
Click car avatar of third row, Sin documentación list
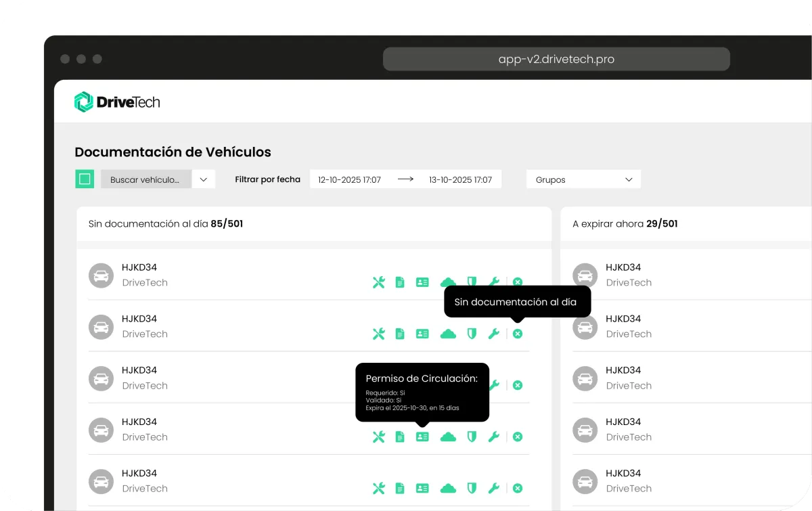[x=101, y=378]
